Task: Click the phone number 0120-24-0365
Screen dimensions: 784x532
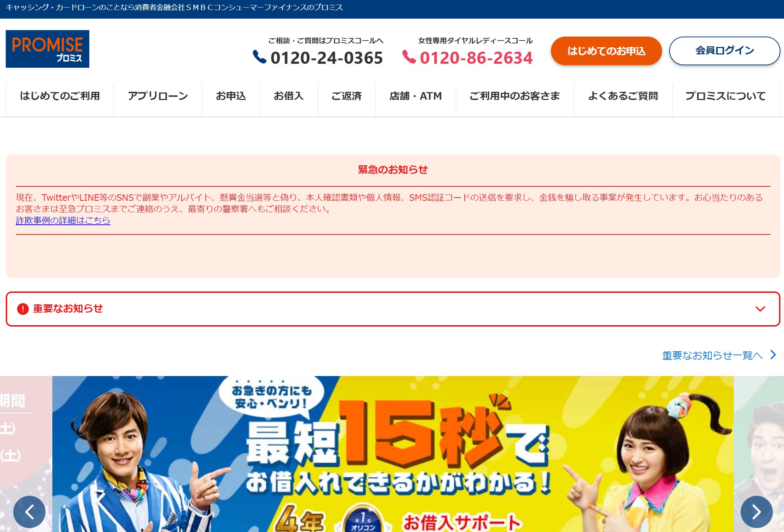Action: point(326,58)
